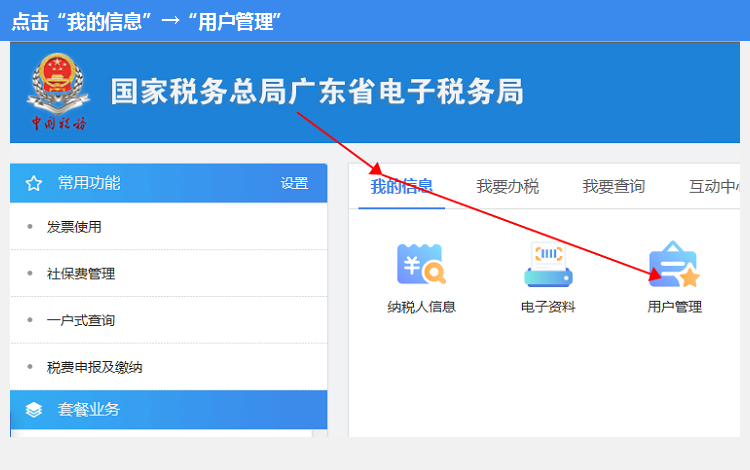Click the 用户管理 label text

click(674, 307)
